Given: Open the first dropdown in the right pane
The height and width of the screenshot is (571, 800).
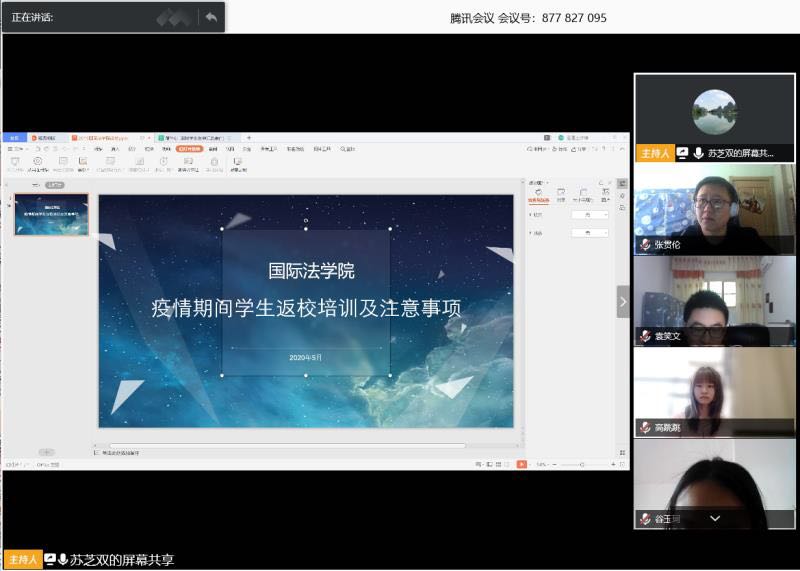Looking at the screenshot, I should [589, 215].
